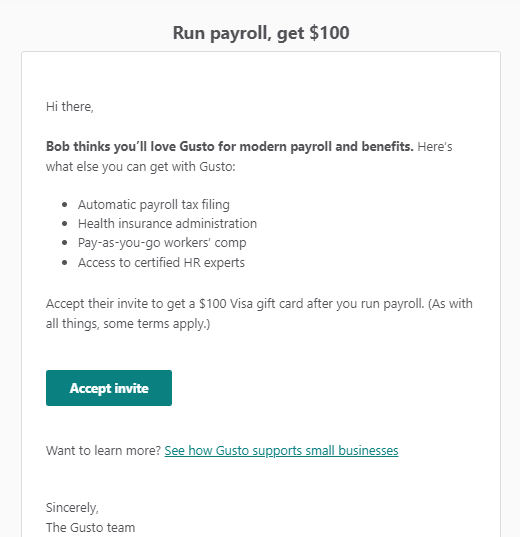Click the Pay-as-you-go workers' comp item
The height and width of the screenshot is (537, 520).
[x=162, y=242]
